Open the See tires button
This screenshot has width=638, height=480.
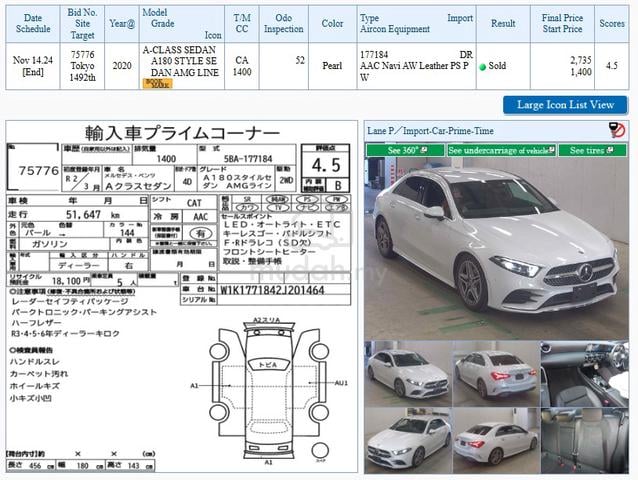click(x=592, y=150)
